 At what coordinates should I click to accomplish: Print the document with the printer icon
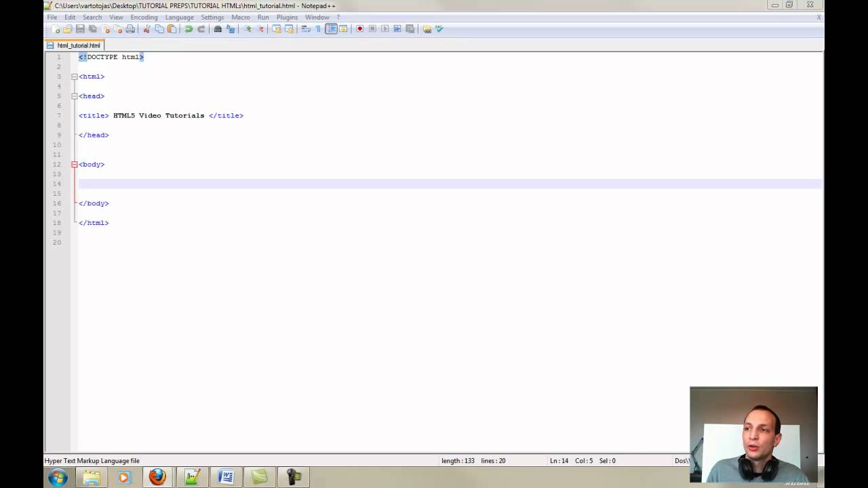[x=130, y=29]
